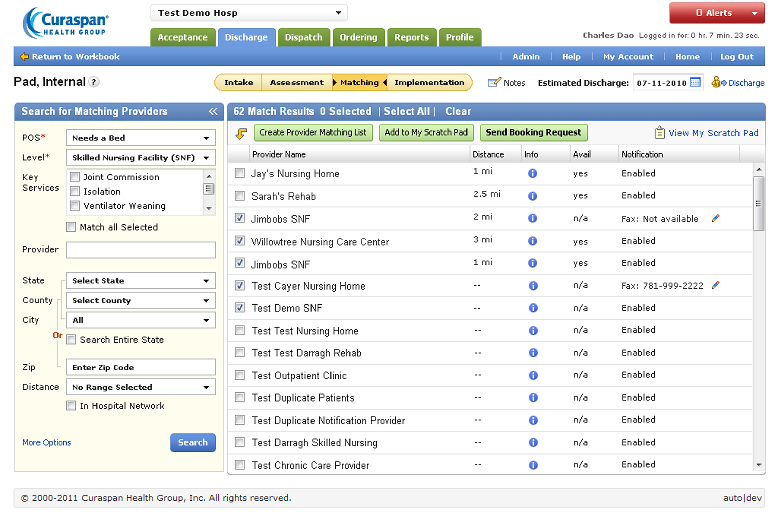This screenshot has height=532, width=778.
Task: Switch to the Dispatch tab
Action: [x=303, y=37]
